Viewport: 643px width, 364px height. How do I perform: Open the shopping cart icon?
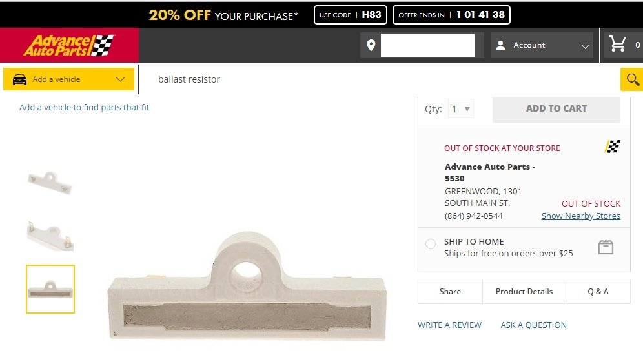coord(618,44)
